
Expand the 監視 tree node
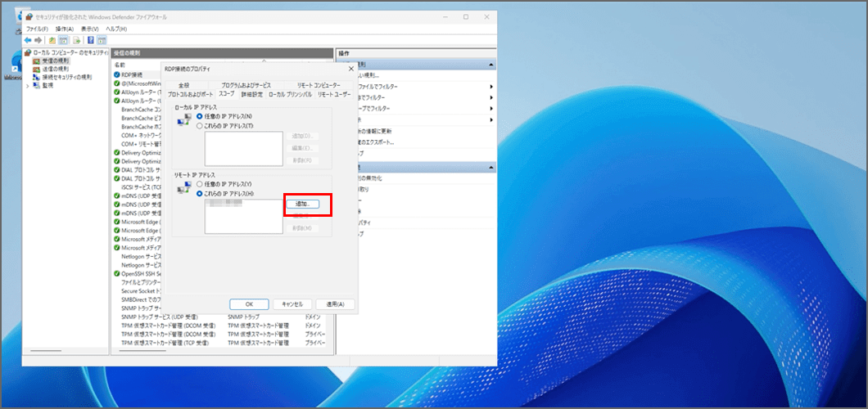pyautogui.click(x=28, y=85)
